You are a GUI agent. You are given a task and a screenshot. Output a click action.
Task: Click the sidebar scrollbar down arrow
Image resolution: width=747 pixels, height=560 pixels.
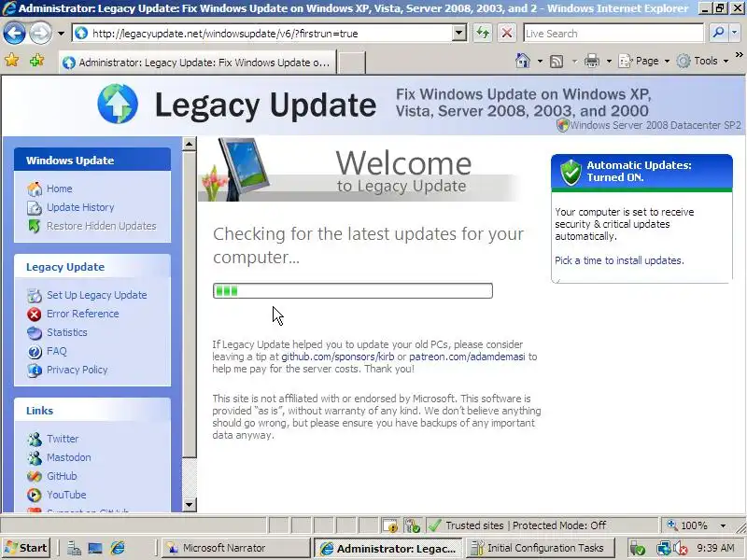(x=190, y=505)
